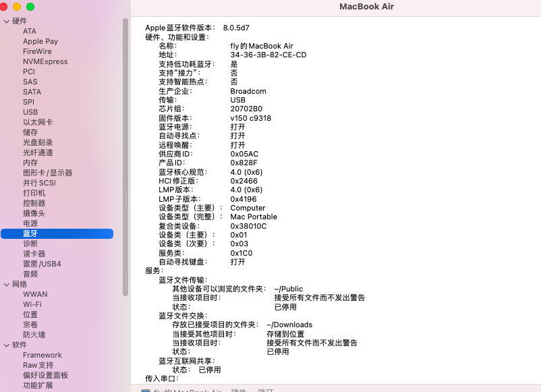Viewport: 541px width, 392px height.
Task: Click the HCI revision 0x2466
Action: [244, 181]
